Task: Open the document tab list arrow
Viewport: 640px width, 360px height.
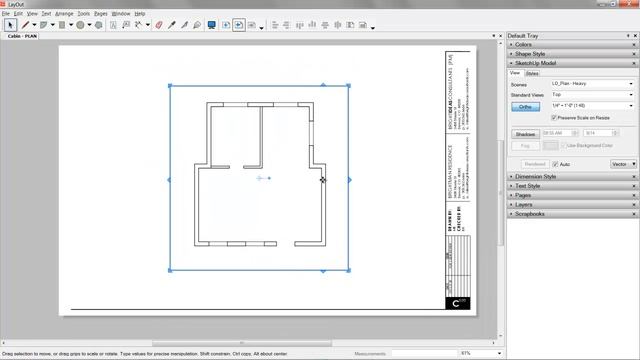Action: (x=493, y=36)
